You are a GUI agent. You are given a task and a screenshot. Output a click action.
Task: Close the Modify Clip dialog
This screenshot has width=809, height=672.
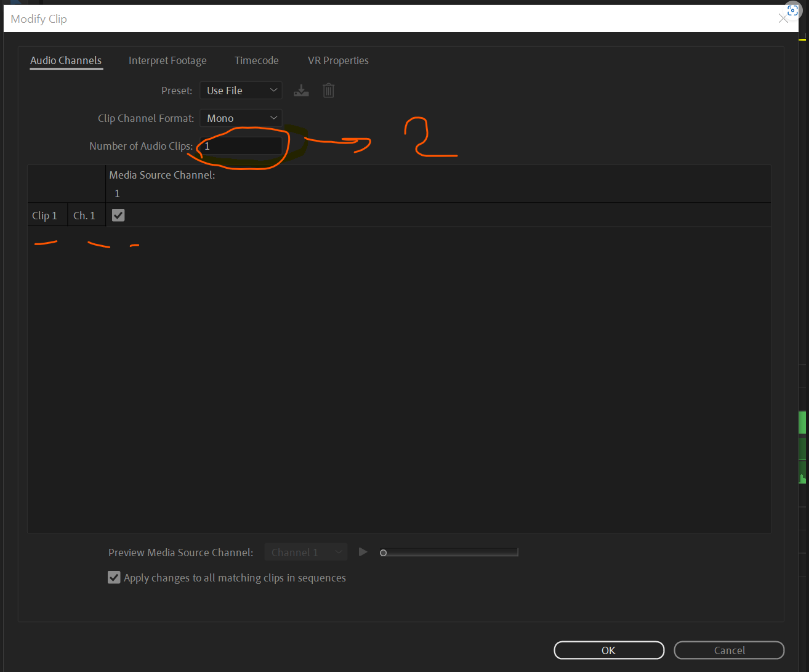click(783, 18)
